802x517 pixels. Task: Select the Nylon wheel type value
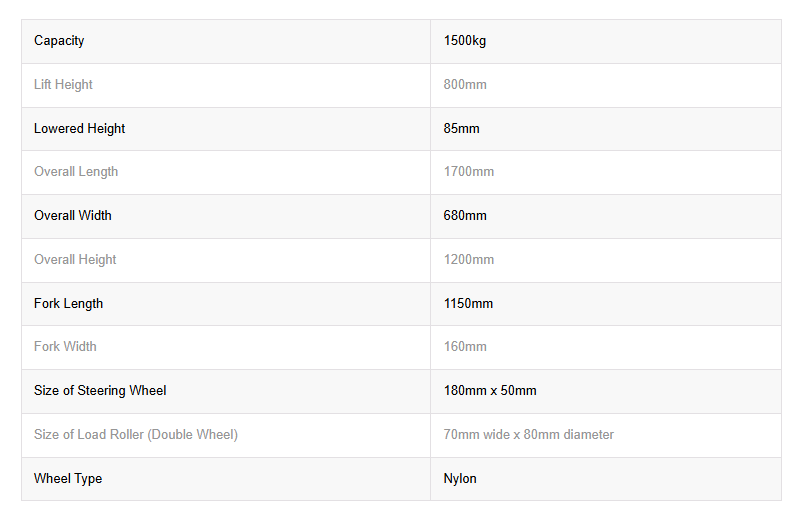pos(460,479)
